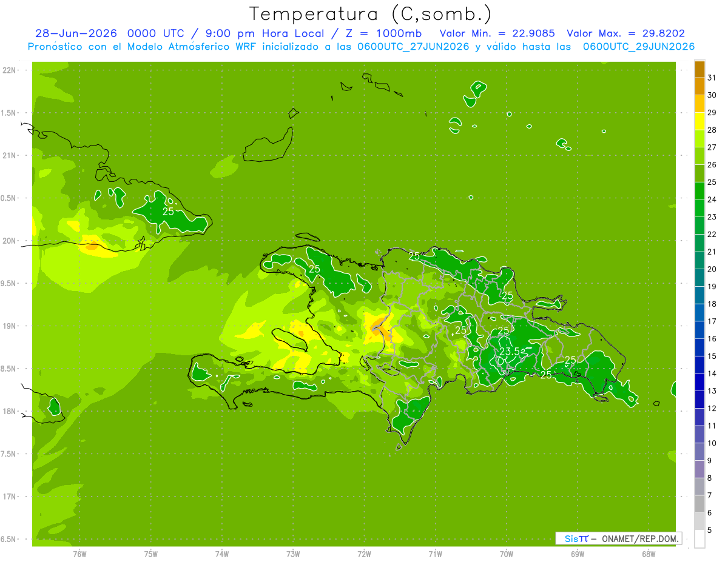Click the colorbar tick label "24"
Viewport: 728px width, 562px height.
pos(712,199)
